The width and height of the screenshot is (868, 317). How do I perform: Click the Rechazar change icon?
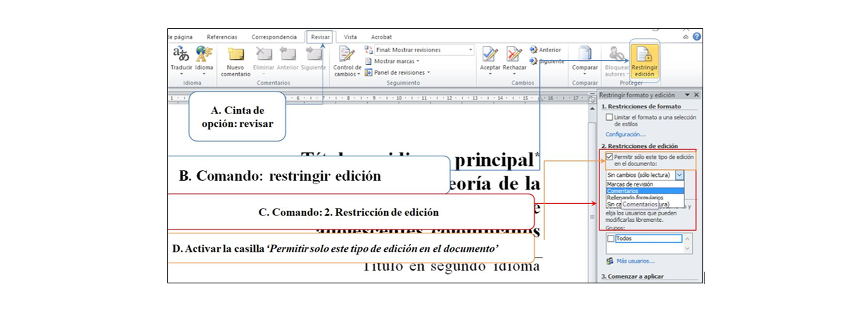tap(514, 54)
